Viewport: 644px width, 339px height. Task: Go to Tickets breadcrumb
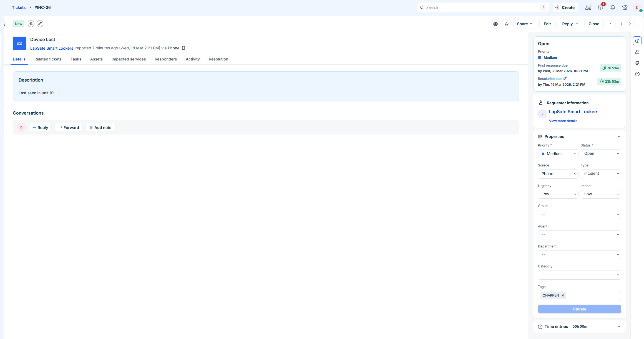coord(19,7)
